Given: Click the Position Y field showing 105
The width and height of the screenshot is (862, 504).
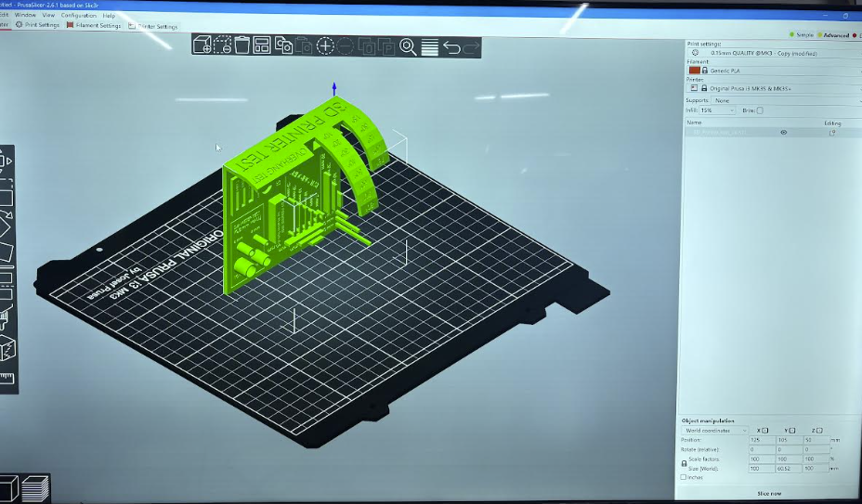Looking at the screenshot, I should coord(789,440).
